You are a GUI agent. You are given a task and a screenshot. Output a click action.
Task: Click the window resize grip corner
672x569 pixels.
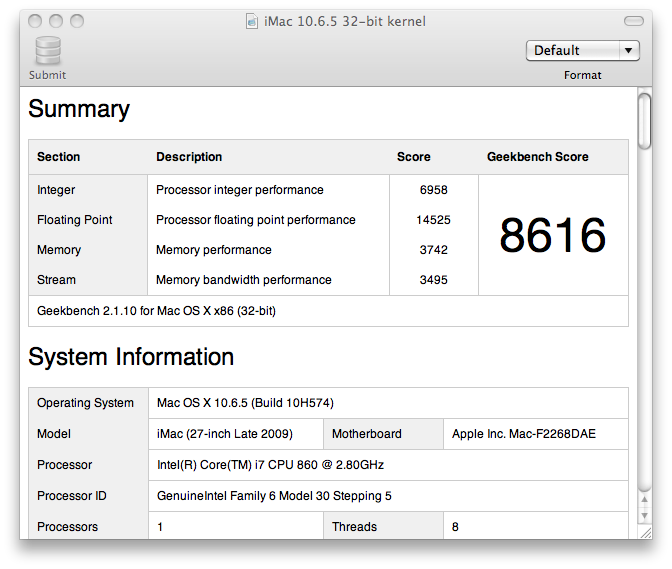coord(645,532)
